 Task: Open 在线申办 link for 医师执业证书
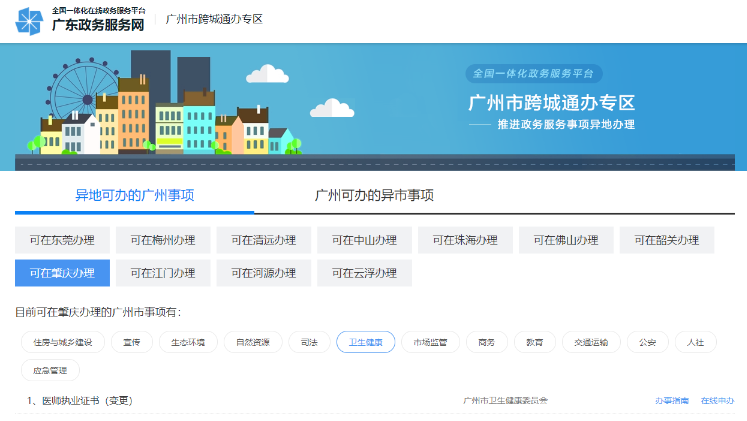click(x=717, y=401)
